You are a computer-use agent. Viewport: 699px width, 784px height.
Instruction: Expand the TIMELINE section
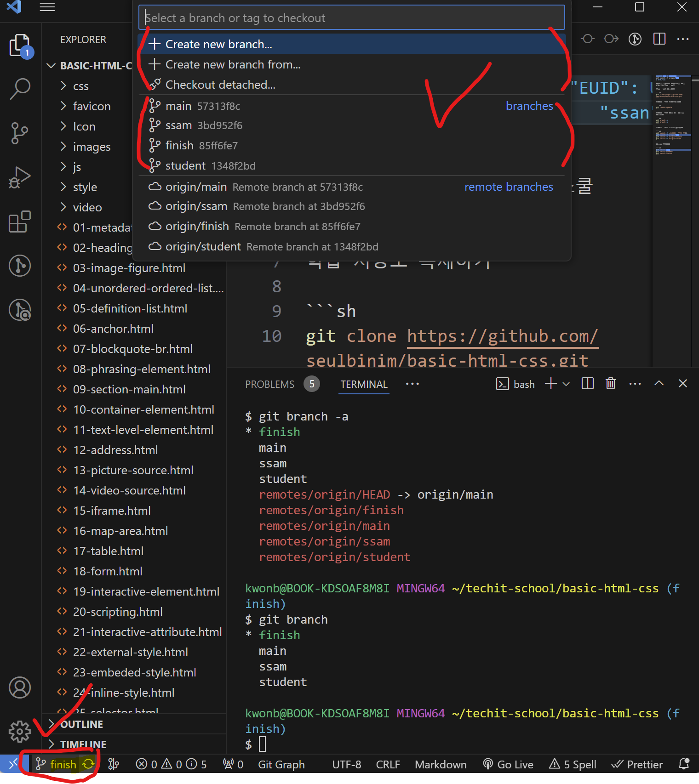[x=133, y=744]
